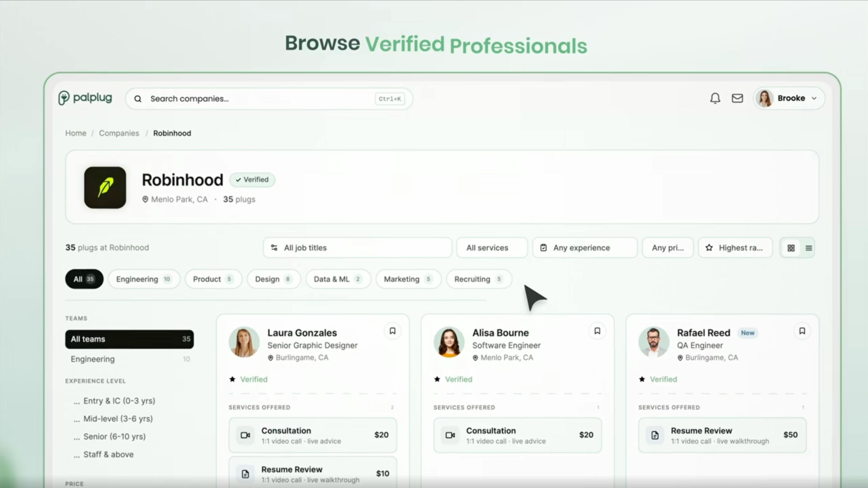This screenshot has height=488, width=868.
Task: Focus the Search companies field
Action: pyautogui.click(x=269, y=99)
